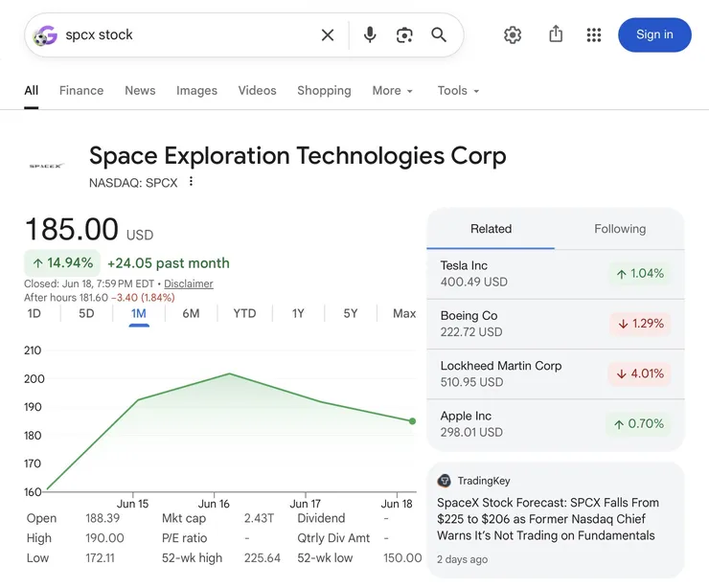Screen dimensions: 709x588
Task: Clear the search box with the X icon
Action: tap(328, 34)
